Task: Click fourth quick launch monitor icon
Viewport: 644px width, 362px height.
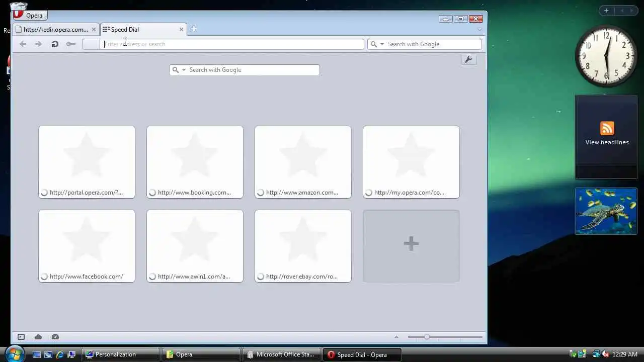Action: coord(71,354)
